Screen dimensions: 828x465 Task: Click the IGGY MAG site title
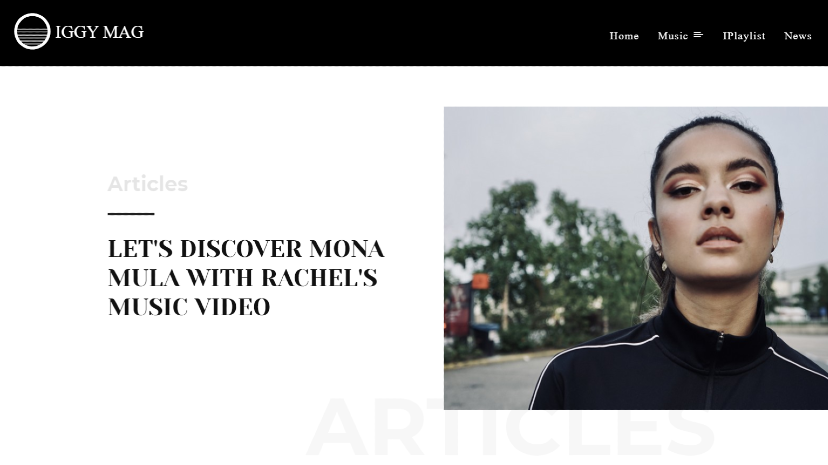99,32
